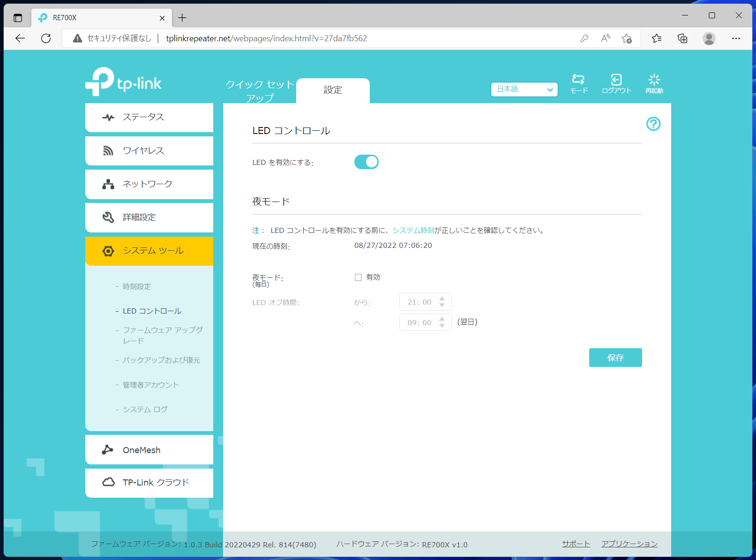Increase the から 21:00 time stepper

click(x=442, y=299)
